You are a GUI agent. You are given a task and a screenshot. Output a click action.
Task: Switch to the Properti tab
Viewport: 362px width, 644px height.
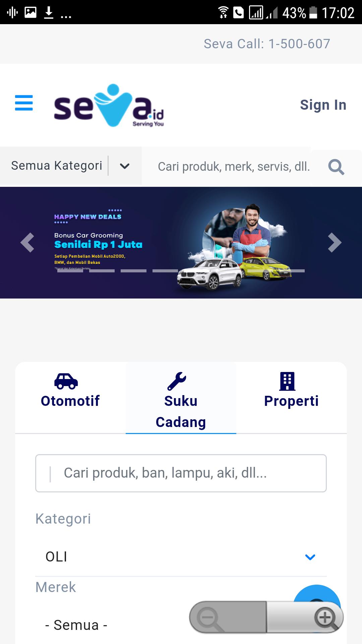click(291, 391)
